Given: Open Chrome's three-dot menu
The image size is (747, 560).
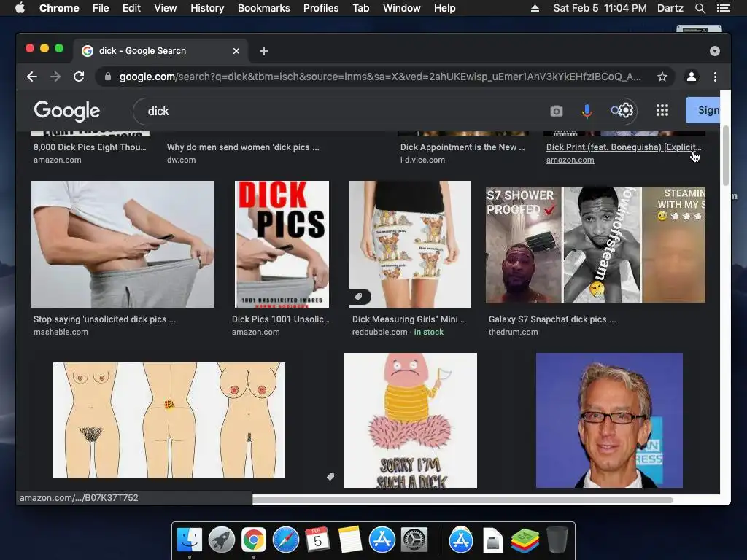Looking at the screenshot, I should pyautogui.click(x=715, y=77).
